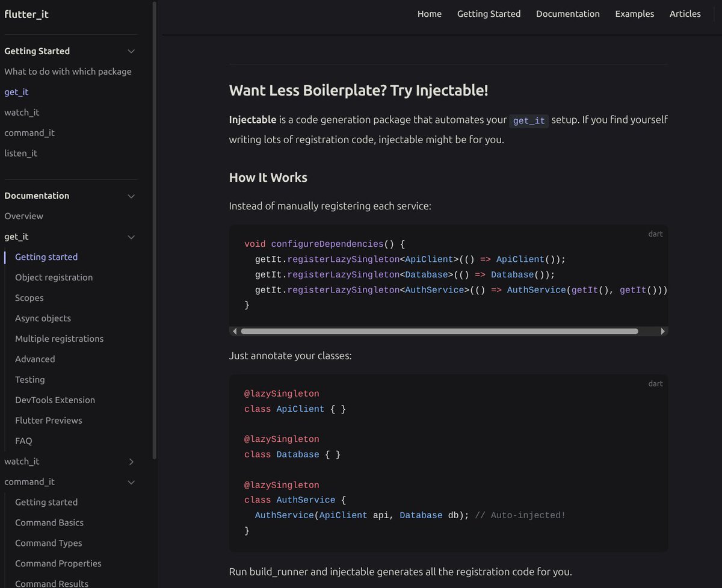Open Object registration page
The height and width of the screenshot is (588, 722).
[54, 277]
